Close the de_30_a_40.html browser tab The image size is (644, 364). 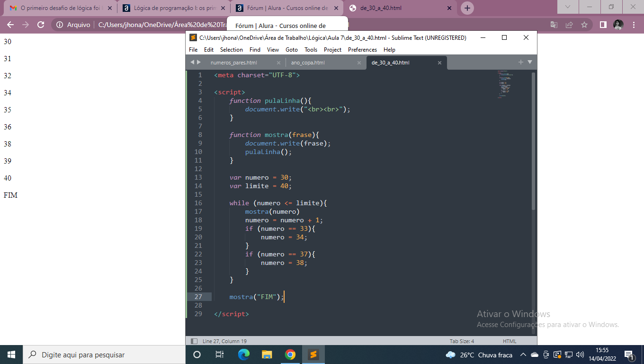point(448,8)
